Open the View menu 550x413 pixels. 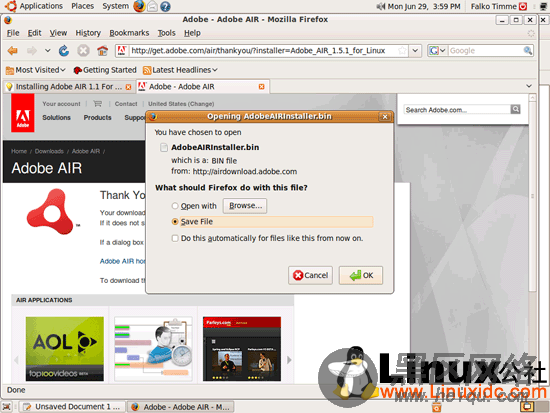(58, 33)
